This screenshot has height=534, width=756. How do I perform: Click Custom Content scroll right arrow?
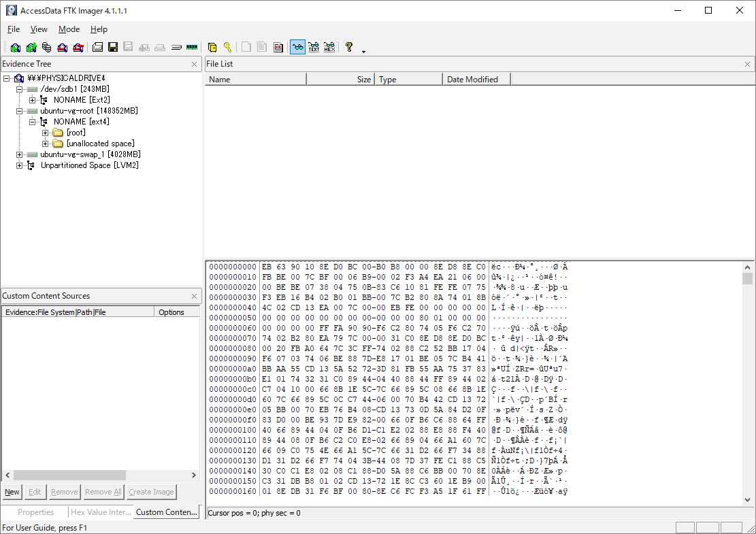(194, 475)
